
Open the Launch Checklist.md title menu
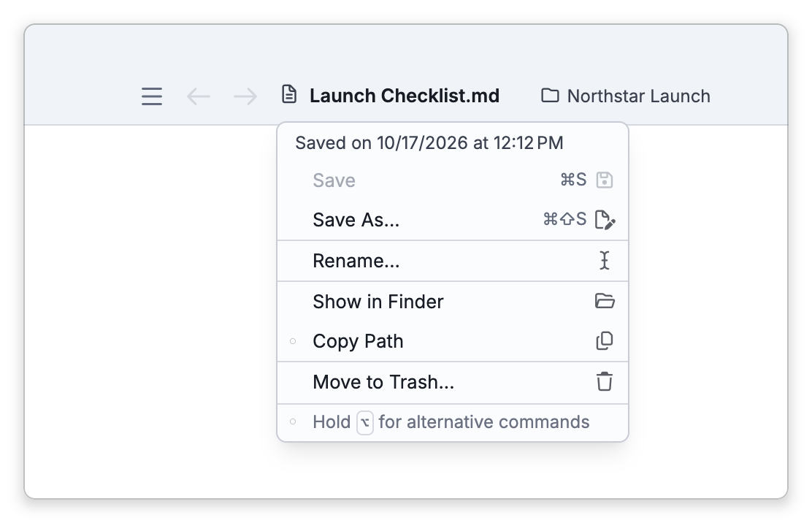405,96
